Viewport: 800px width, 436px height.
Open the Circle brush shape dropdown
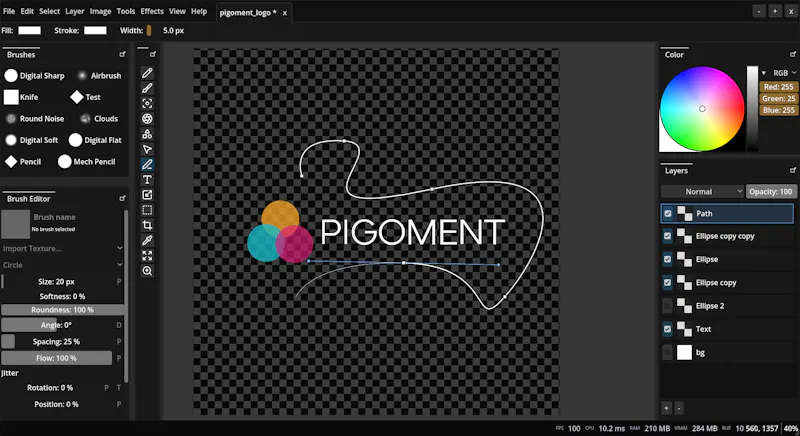click(62, 265)
